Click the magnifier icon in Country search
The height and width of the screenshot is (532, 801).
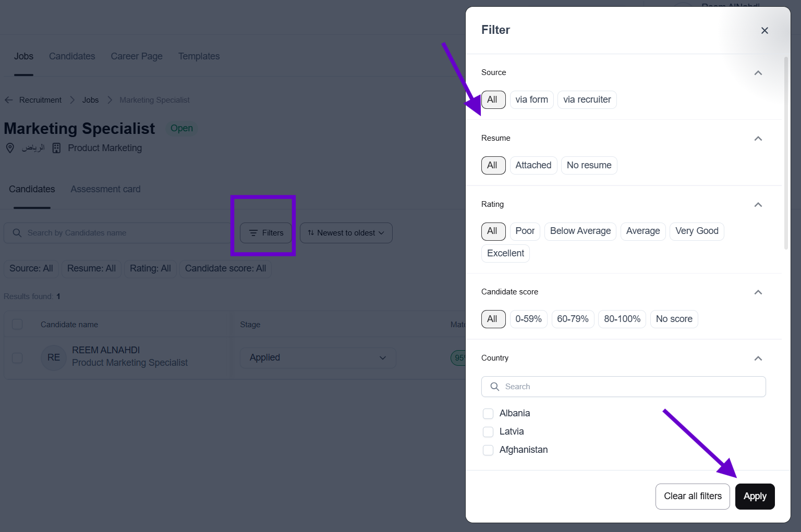click(495, 387)
